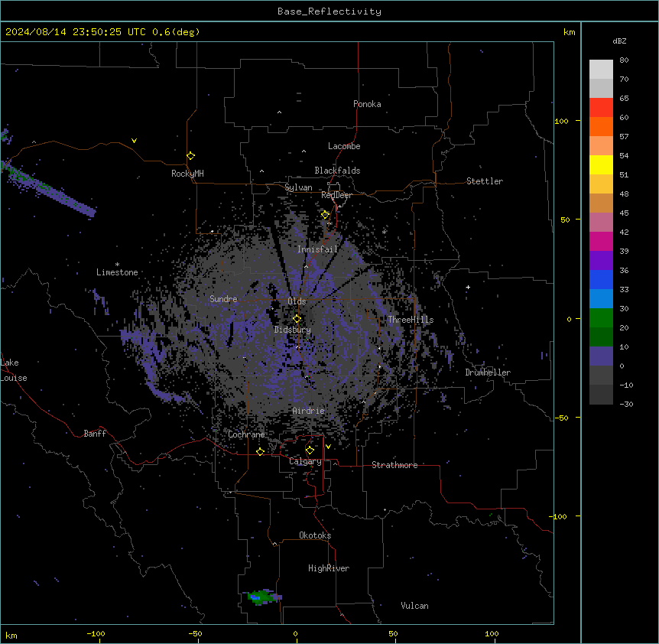
Task: Select the Drumheller label
Action: [488, 372]
